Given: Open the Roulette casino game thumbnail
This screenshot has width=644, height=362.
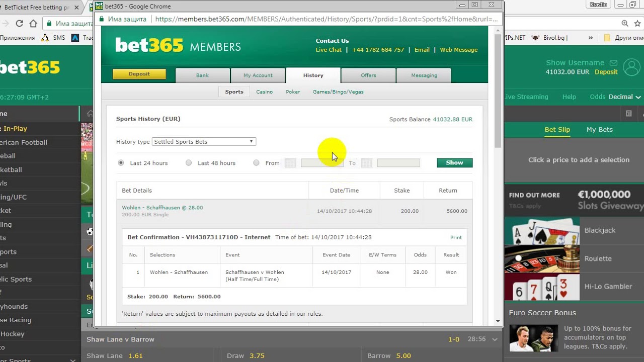Looking at the screenshot, I should pyautogui.click(x=542, y=258).
